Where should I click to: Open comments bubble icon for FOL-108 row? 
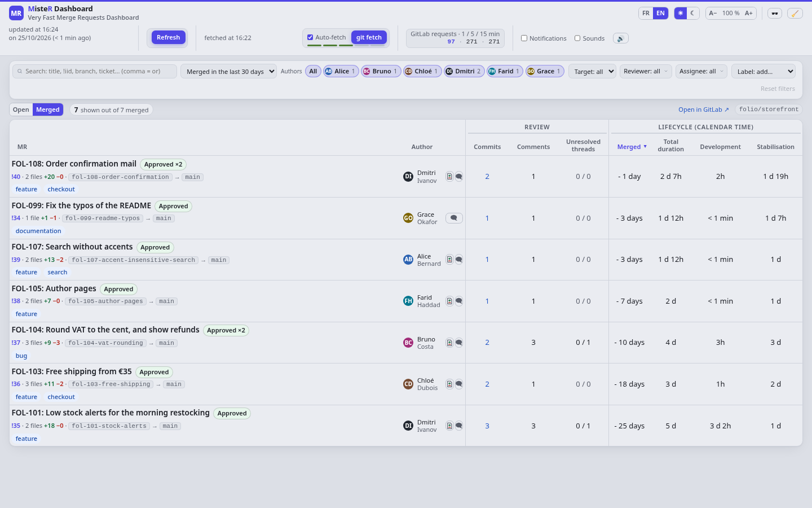[x=459, y=177]
